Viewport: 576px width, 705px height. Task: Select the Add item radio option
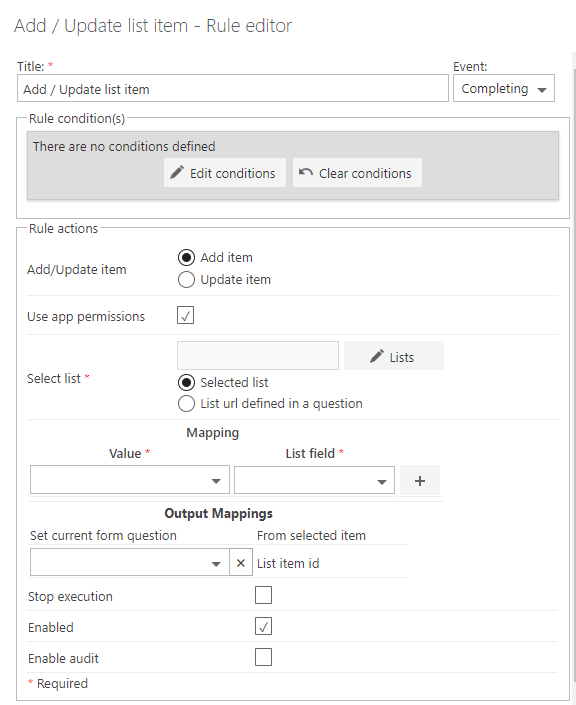186,258
